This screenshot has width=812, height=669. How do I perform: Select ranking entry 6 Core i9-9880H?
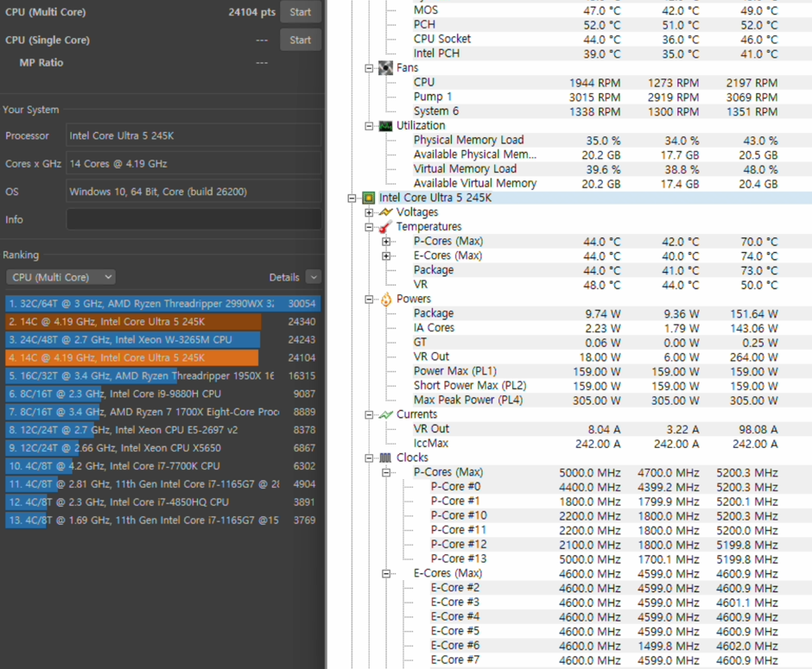pyautogui.click(x=162, y=394)
